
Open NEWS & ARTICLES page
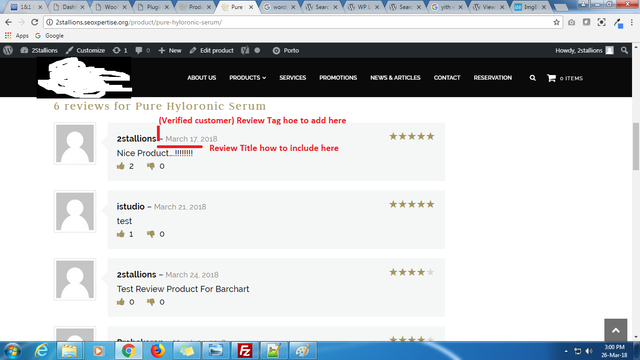tap(395, 78)
